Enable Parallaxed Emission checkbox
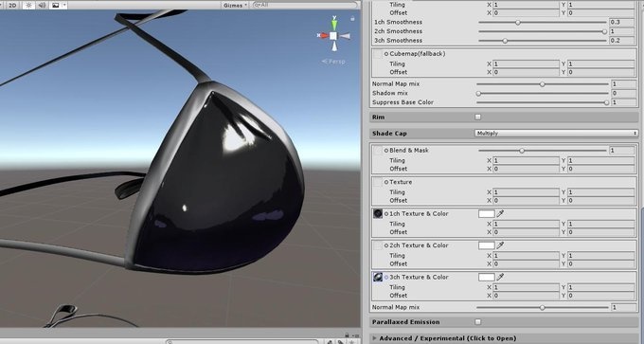The width and height of the screenshot is (644, 344). tap(477, 322)
